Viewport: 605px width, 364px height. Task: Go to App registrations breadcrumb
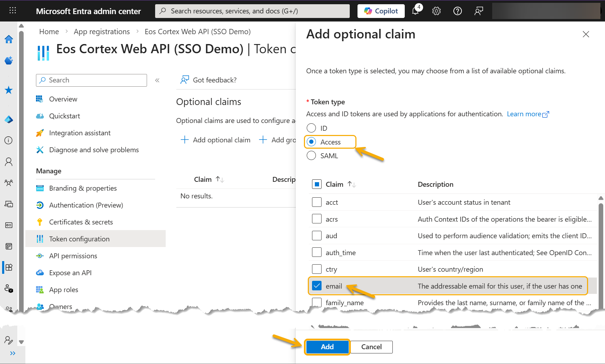(x=102, y=32)
